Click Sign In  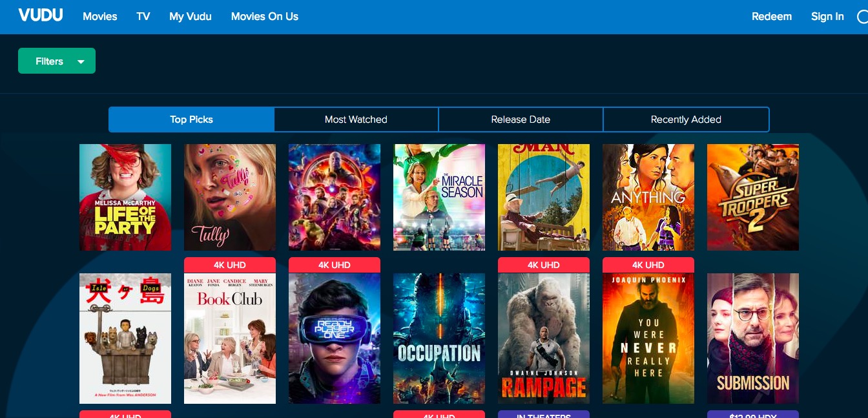(x=827, y=17)
